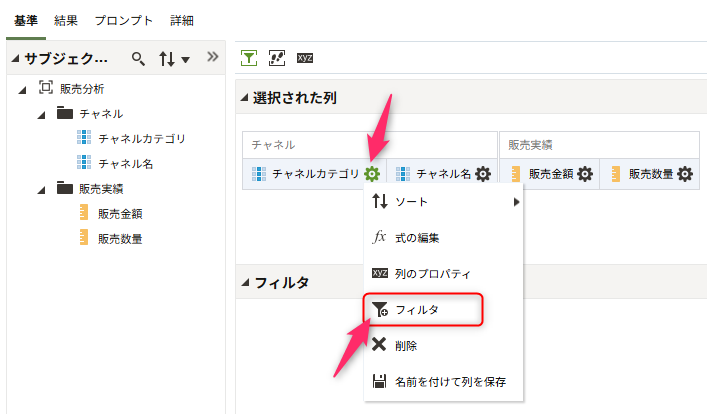Click the ruler icon beside 販売数量 in tree

click(x=83, y=237)
